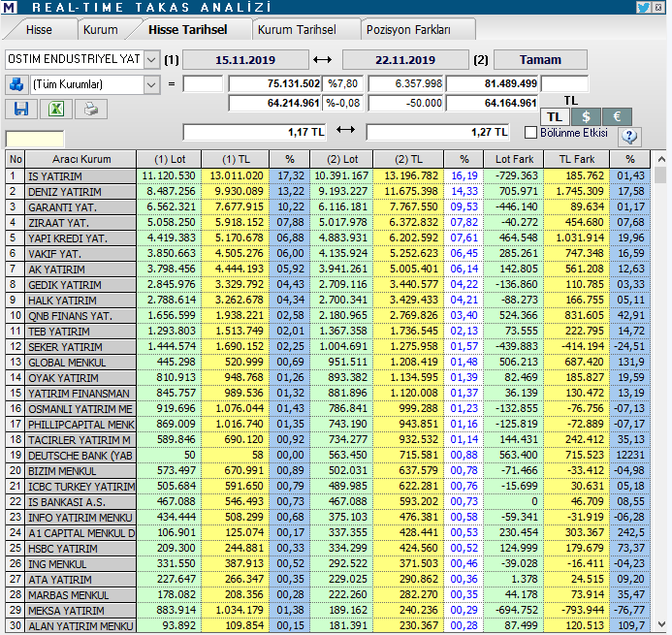The image size is (672, 635).
Task: Click the 1,17 TL price field
Action: click(x=254, y=132)
